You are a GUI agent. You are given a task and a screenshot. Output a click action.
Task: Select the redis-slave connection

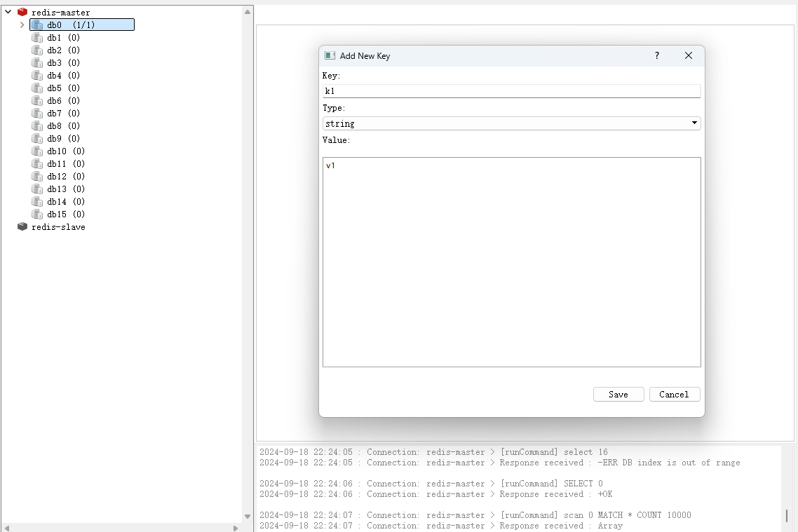(x=58, y=227)
